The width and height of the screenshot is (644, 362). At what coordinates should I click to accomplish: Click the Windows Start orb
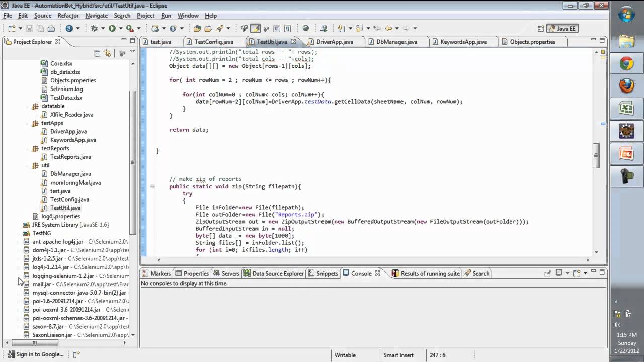coord(626,15)
